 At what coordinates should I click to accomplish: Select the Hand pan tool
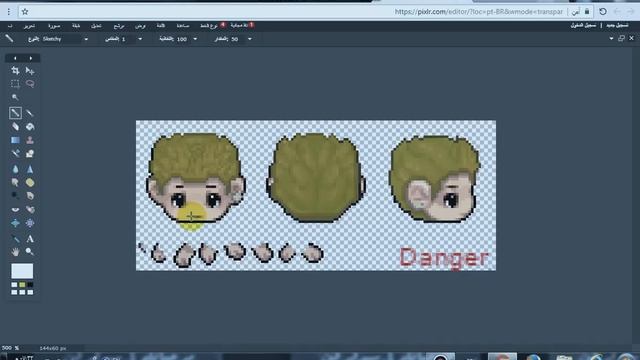pyautogui.click(x=15, y=252)
